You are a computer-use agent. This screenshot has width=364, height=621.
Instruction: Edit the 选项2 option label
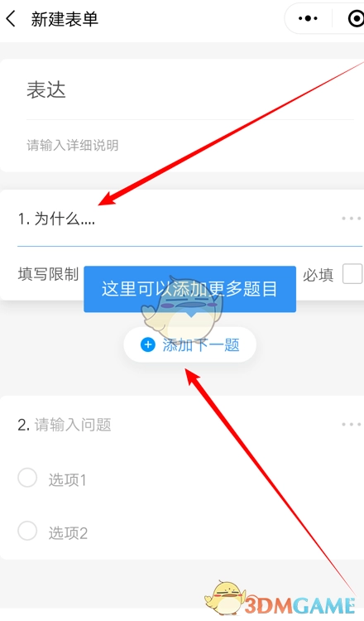click(68, 533)
